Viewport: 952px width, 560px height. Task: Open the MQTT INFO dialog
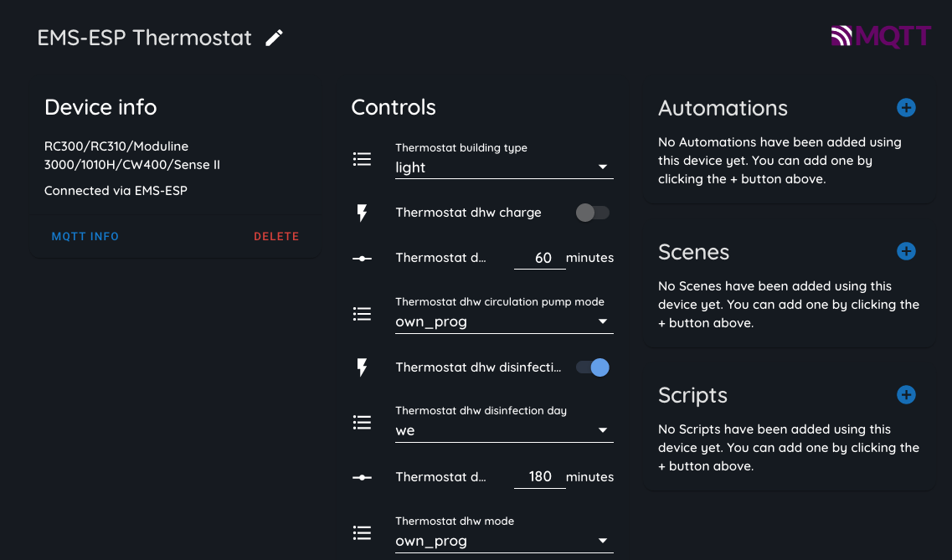[85, 237]
